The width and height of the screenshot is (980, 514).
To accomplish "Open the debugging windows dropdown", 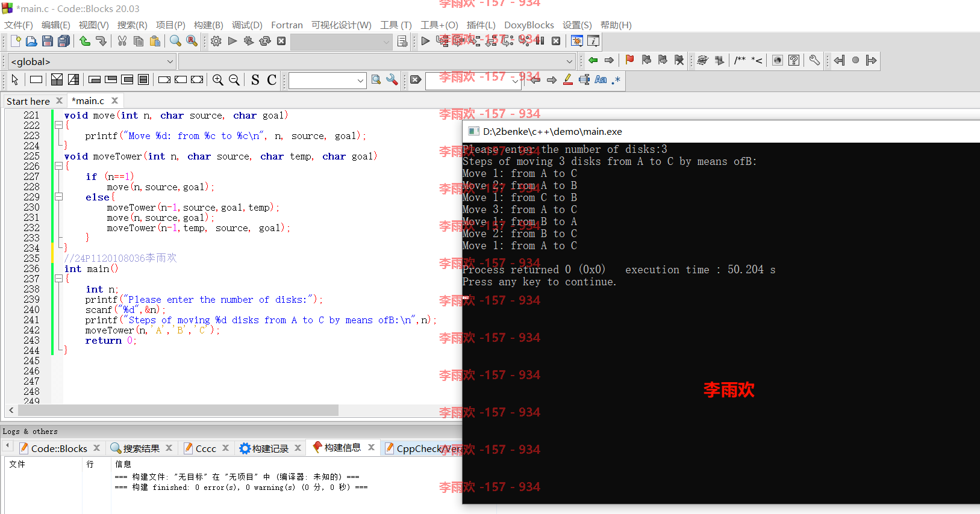I will [x=576, y=41].
